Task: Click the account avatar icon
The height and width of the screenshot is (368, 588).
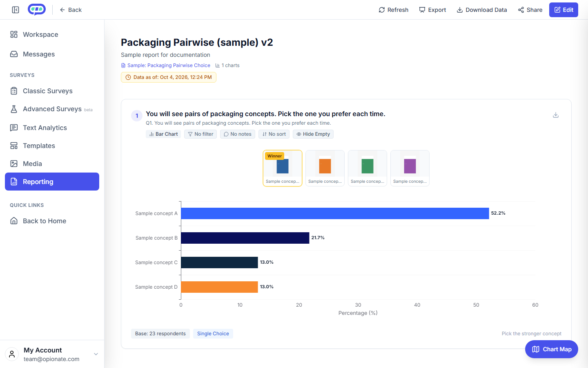Action: [x=12, y=354]
